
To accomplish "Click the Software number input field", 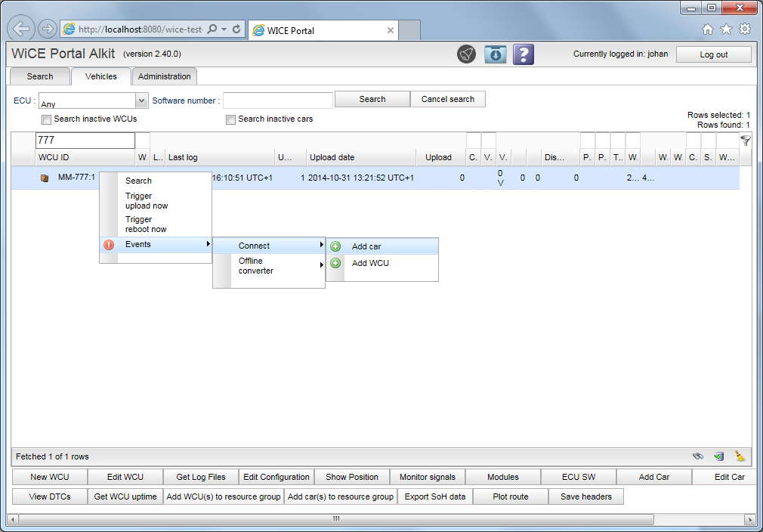I will pos(277,101).
